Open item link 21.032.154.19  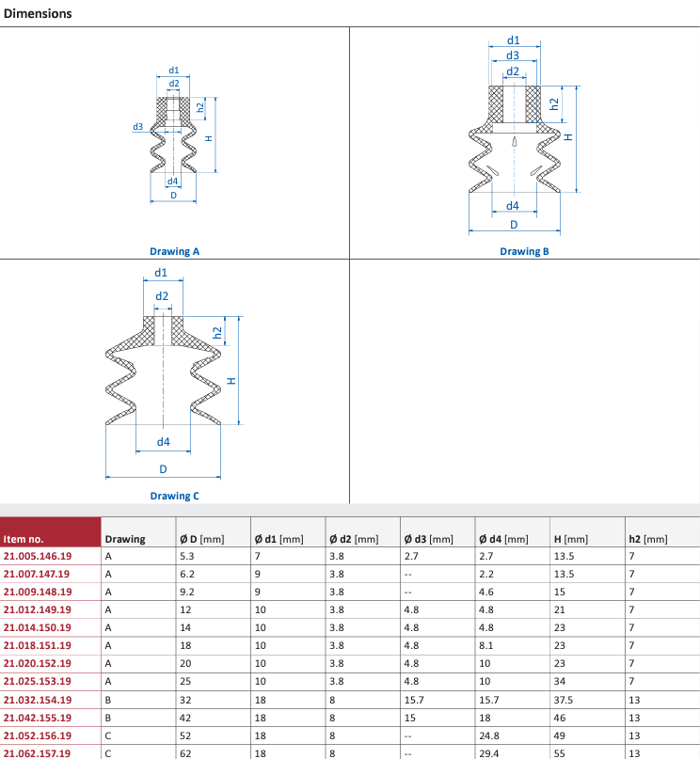pyautogui.click(x=38, y=700)
